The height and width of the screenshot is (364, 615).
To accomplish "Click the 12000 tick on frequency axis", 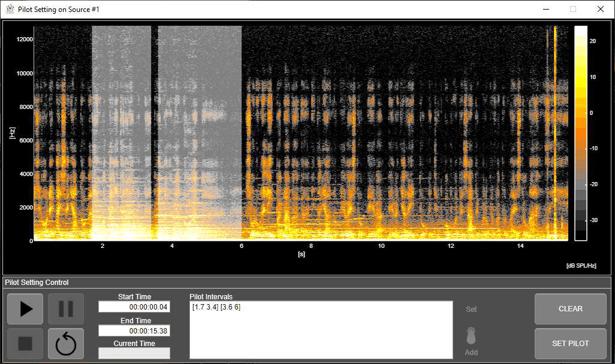I will pyautogui.click(x=25, y=39).
